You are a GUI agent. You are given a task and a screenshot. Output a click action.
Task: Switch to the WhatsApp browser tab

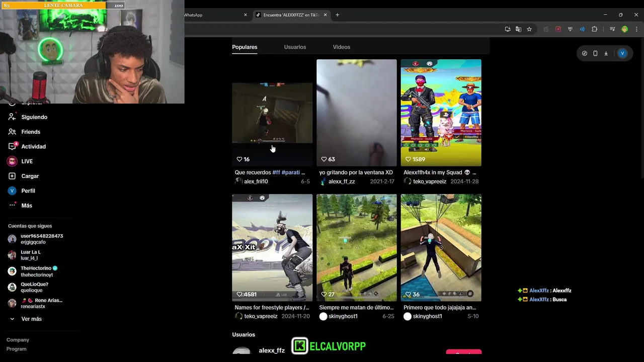[214, 15]
